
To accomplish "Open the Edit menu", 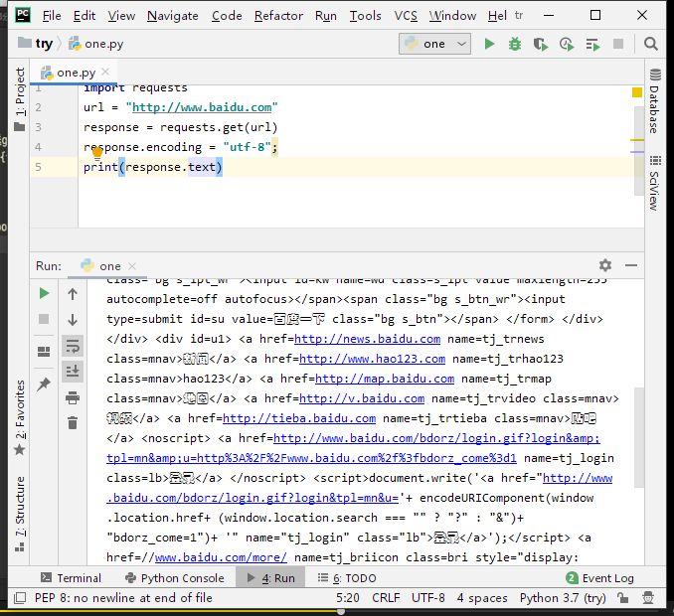I will tap(84, 16).
